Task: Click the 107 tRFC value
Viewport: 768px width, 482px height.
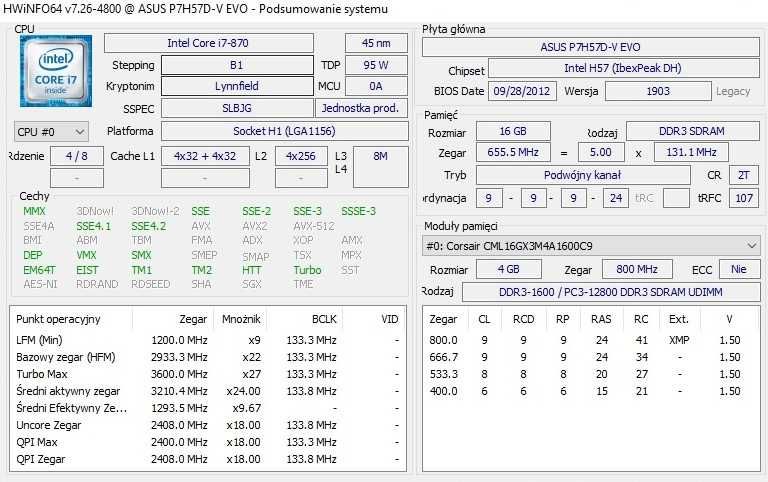Action: [x=744, y=198]
